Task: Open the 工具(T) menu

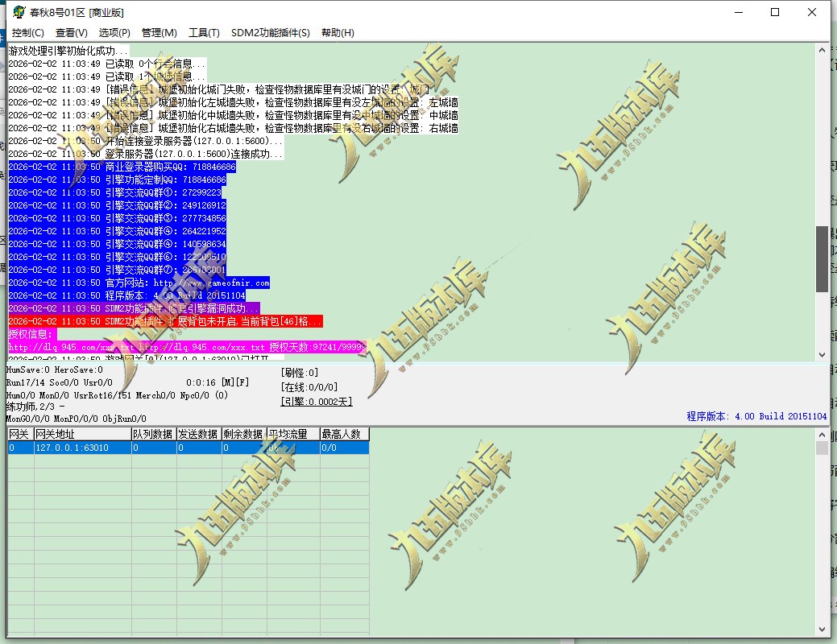Action: coord(204,32)
